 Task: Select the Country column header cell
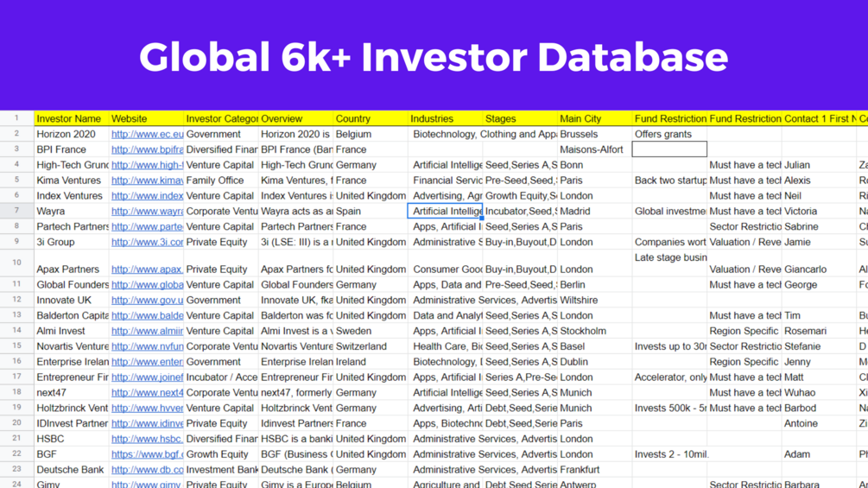[x=371, y=118]
